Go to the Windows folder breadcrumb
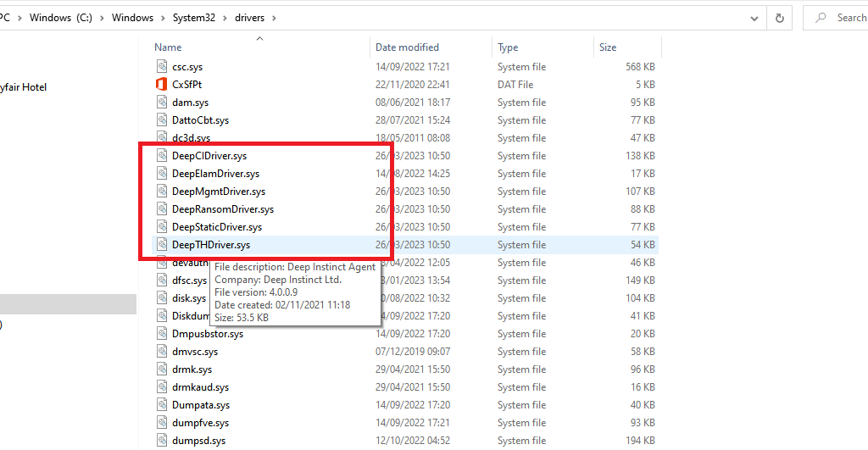The width and height of the screenshot is (868, 450). point(132,18)
